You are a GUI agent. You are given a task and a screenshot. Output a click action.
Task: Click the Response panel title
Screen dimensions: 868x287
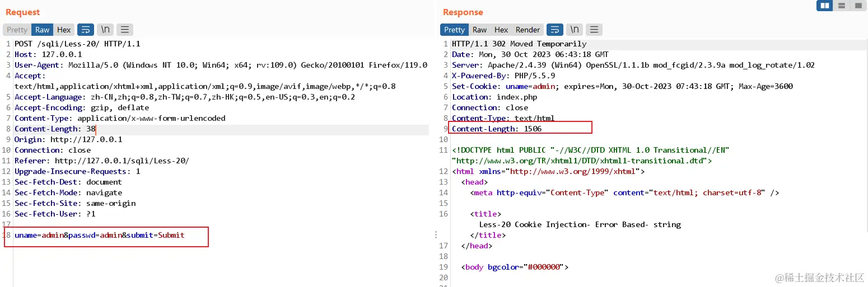click(463, 12)
